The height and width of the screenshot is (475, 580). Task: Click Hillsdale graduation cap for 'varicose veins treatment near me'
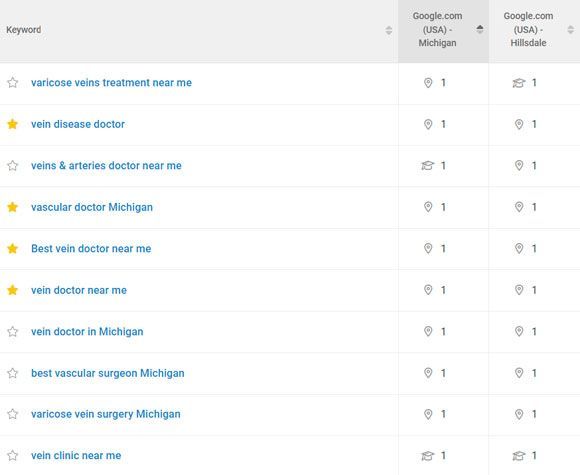coord(519,83)
